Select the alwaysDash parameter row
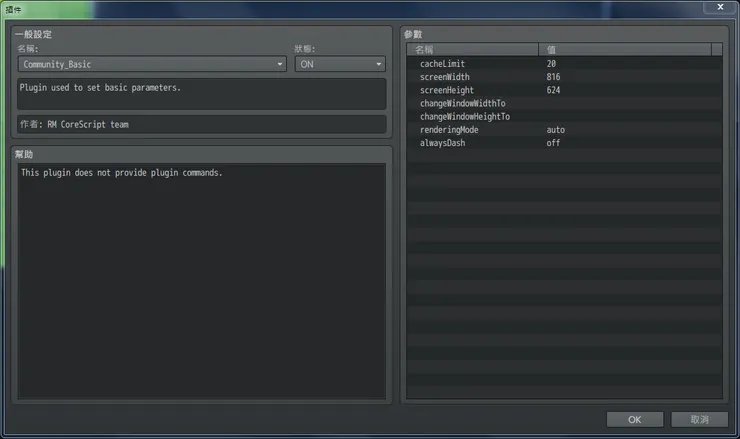Viewport: 740px width, 439px height. tap(564, 143)
